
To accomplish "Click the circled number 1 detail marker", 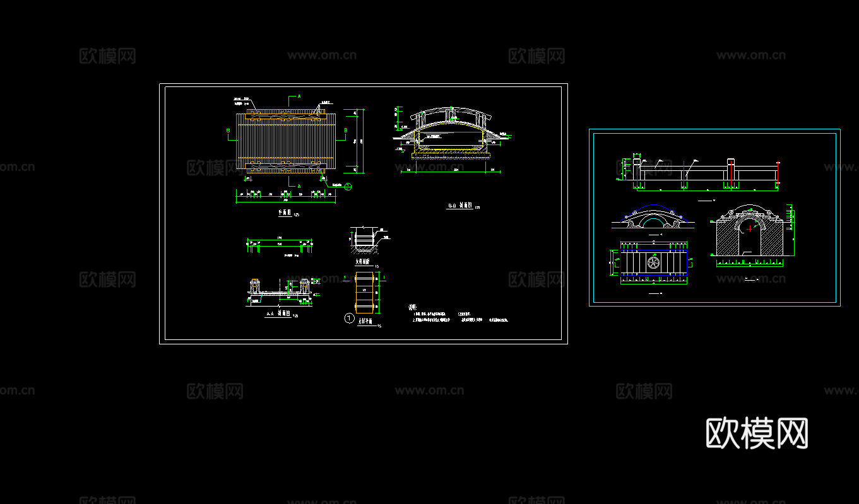I will click(349, 319).
